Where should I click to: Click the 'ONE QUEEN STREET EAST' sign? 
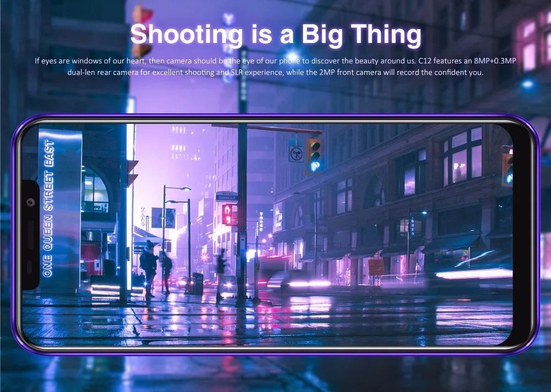click(48, 208)
